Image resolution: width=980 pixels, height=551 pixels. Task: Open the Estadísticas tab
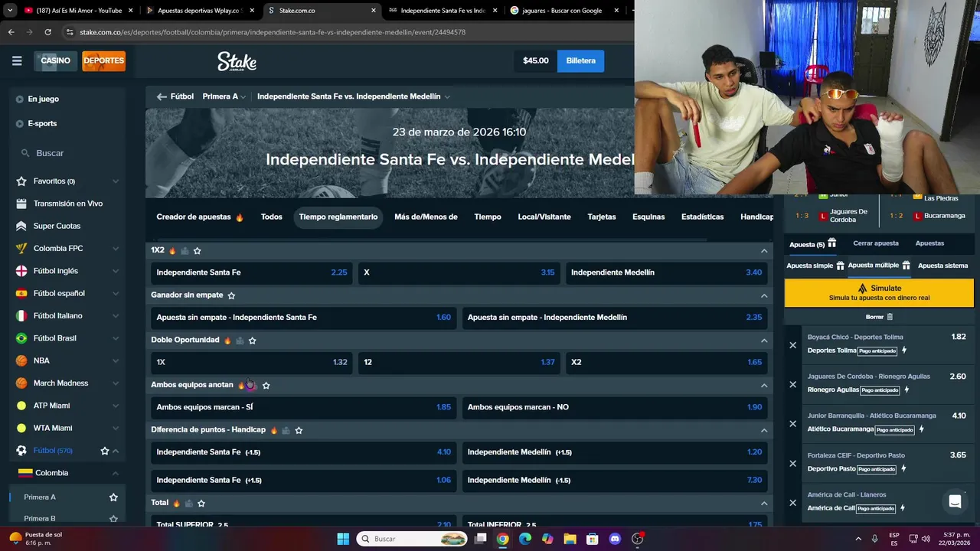[702, 217]
